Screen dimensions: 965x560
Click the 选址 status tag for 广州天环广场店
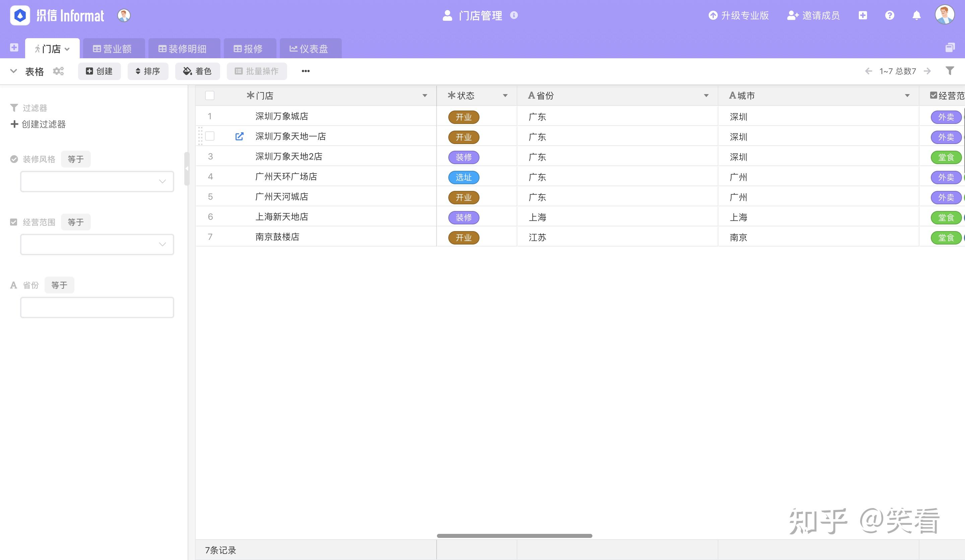464,177
